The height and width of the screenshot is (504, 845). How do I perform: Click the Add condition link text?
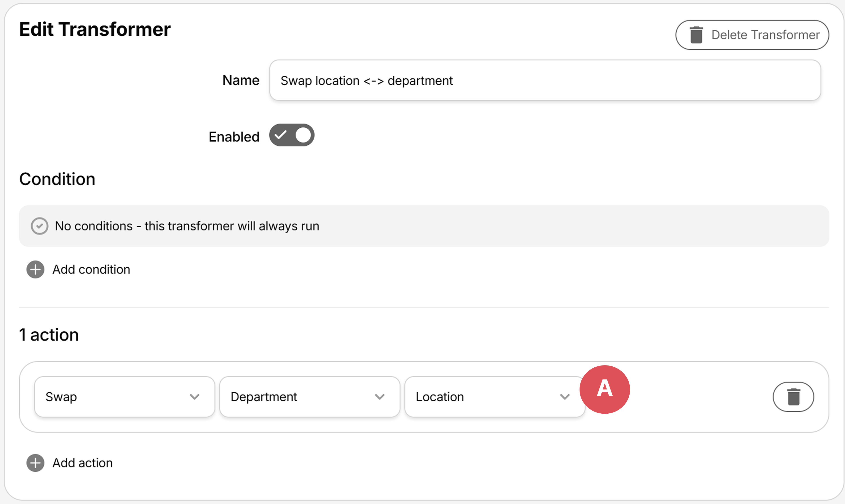click(x=91, y=269)
